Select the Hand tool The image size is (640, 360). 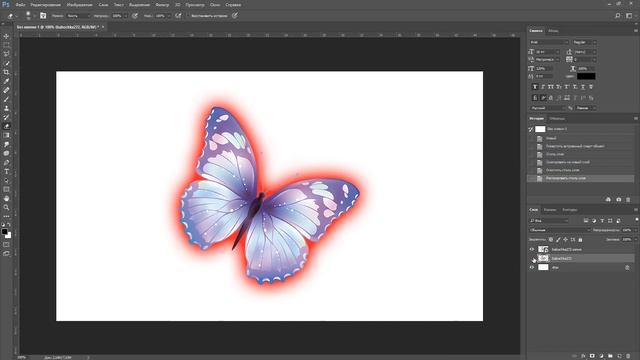6,198
